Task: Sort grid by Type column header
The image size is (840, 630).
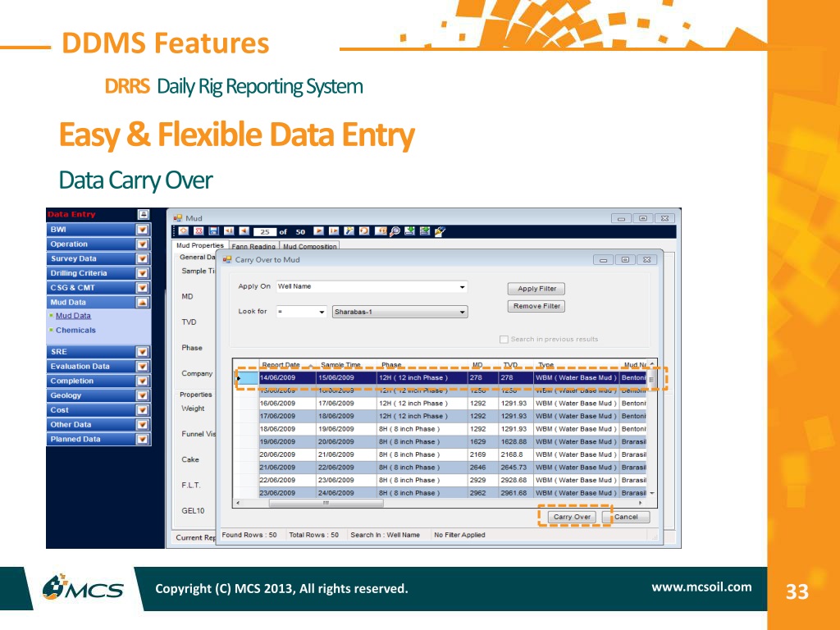Action: point(577,365)
